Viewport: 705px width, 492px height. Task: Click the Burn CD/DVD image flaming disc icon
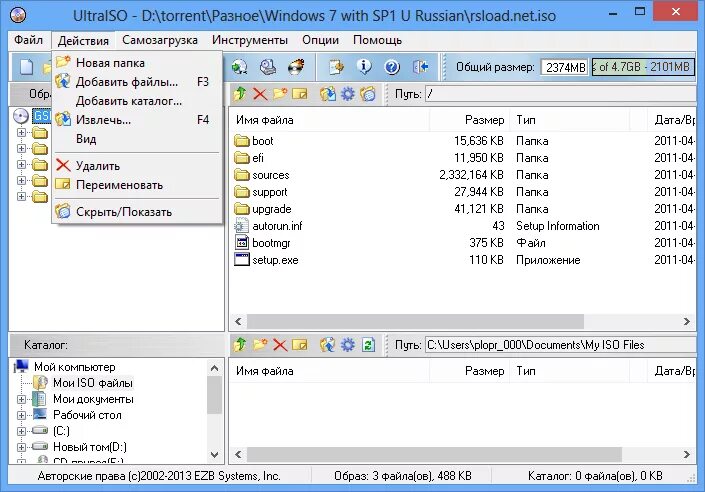[x=296, y=67]
